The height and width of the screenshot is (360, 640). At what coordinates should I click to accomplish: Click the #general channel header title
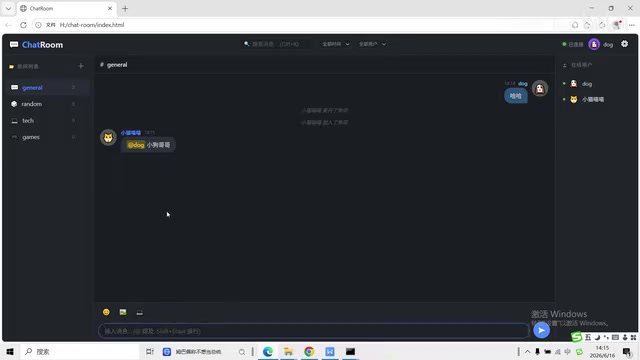tap(113, 64)
